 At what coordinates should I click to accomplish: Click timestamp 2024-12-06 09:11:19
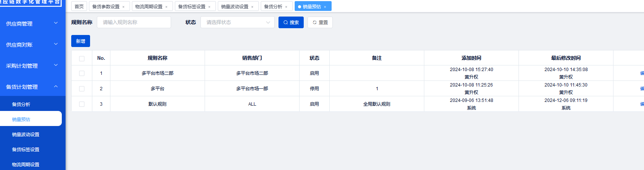(566, 100)
